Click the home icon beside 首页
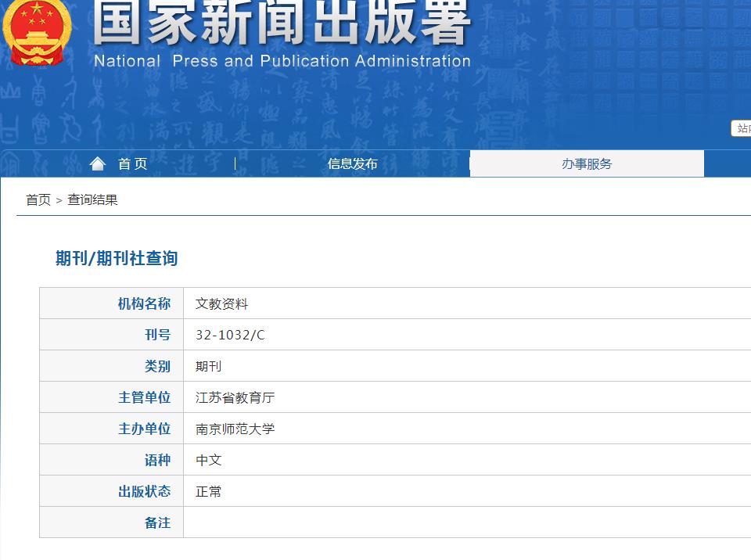 [x=98, y=163]
